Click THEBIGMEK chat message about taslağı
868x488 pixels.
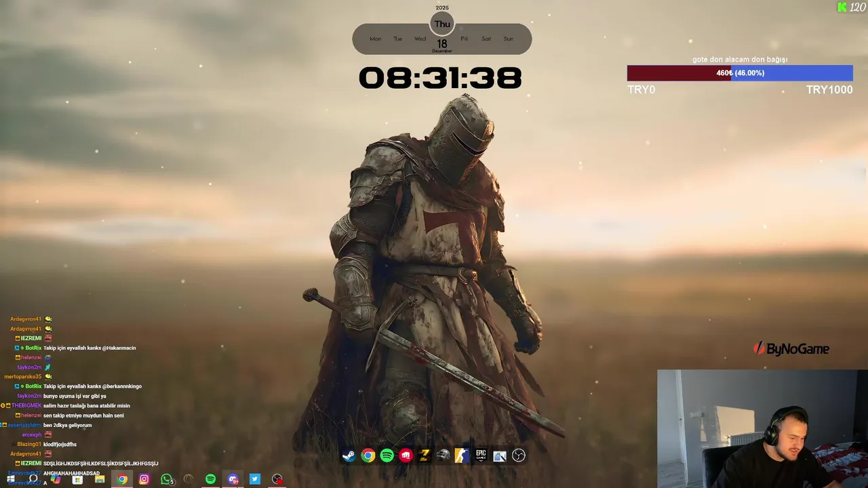[86, 406]
